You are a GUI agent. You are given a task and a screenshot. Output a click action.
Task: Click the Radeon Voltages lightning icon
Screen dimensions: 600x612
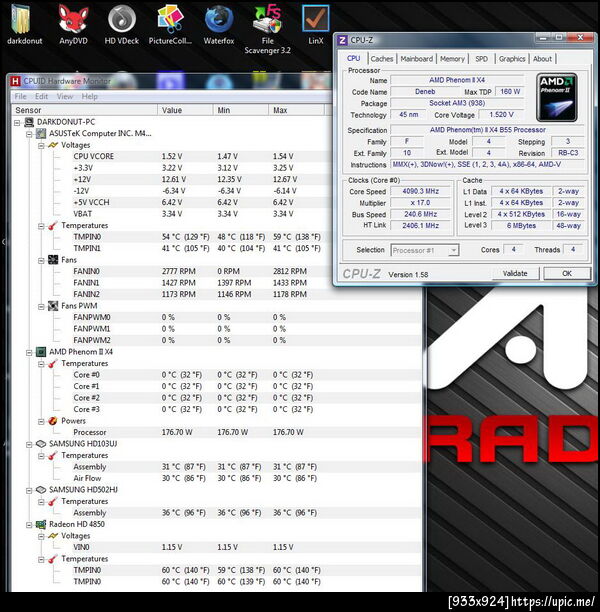(x=53, y=536)
